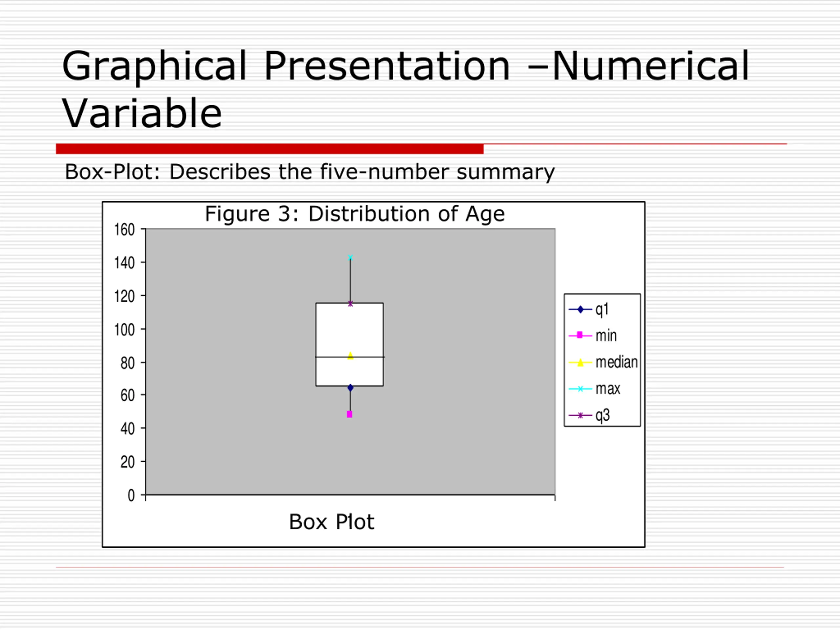This screenshot has height=630, width=840.
Task: Click the blue diamond q1 legend marker
Action: pos(580,309)
